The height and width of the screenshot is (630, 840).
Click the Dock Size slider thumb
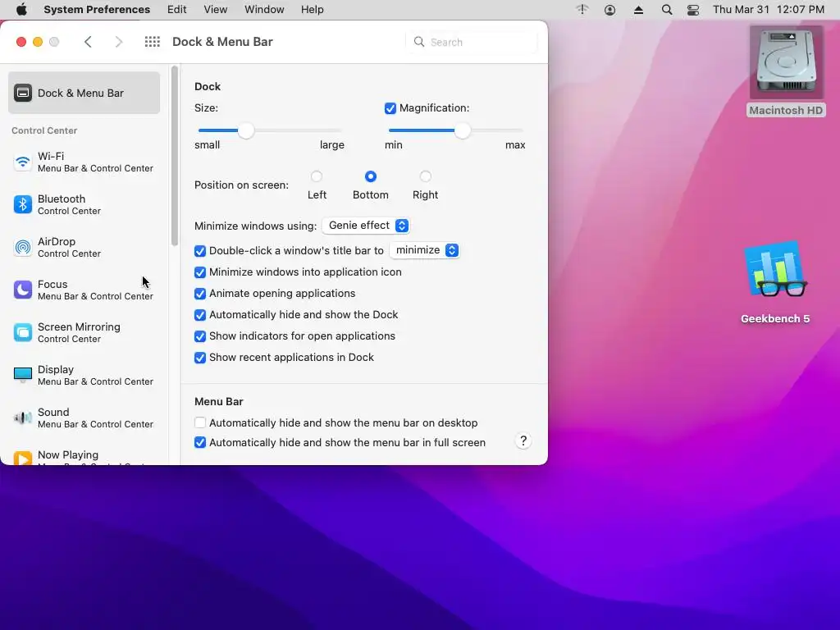pos(246,130)
